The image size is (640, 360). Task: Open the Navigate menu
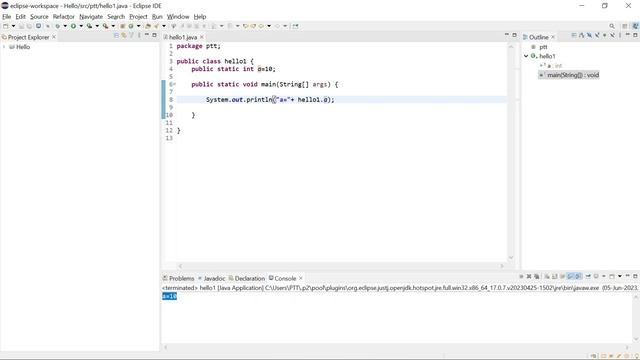[x=91, y=17]
